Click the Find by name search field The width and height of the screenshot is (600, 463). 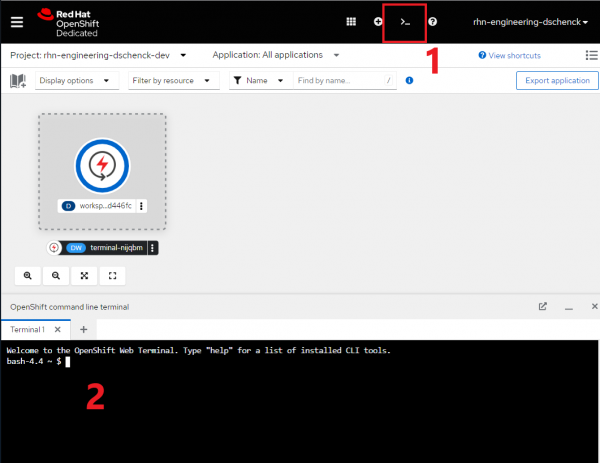coord(340,80)
